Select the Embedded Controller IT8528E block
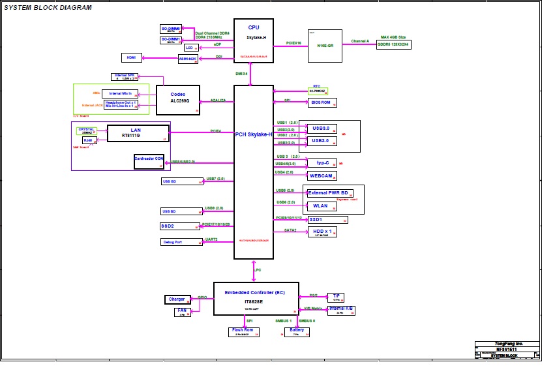This screenshot has width=555, height=392. coord(256,298)
